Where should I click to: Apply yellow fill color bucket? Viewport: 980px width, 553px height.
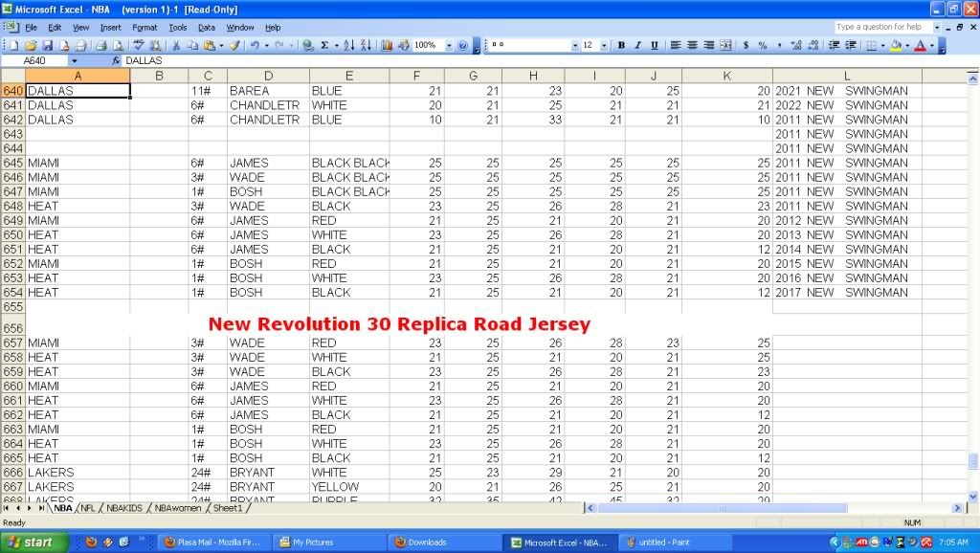tap(896, 45)
